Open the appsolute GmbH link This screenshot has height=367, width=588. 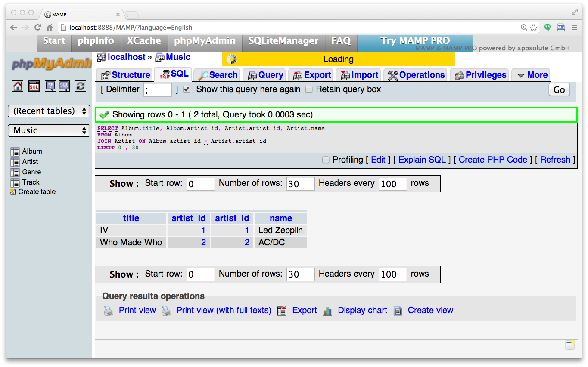click(544, 48)
